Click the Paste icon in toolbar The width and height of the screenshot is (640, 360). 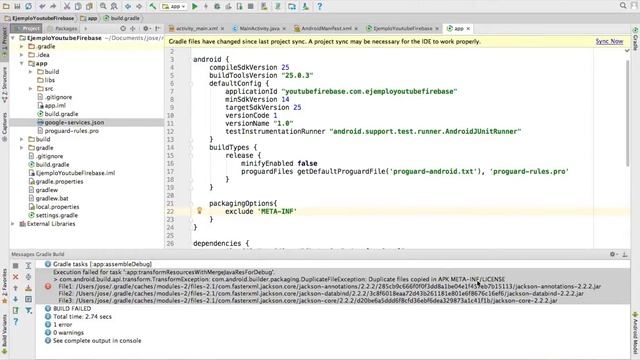[89, 6]
